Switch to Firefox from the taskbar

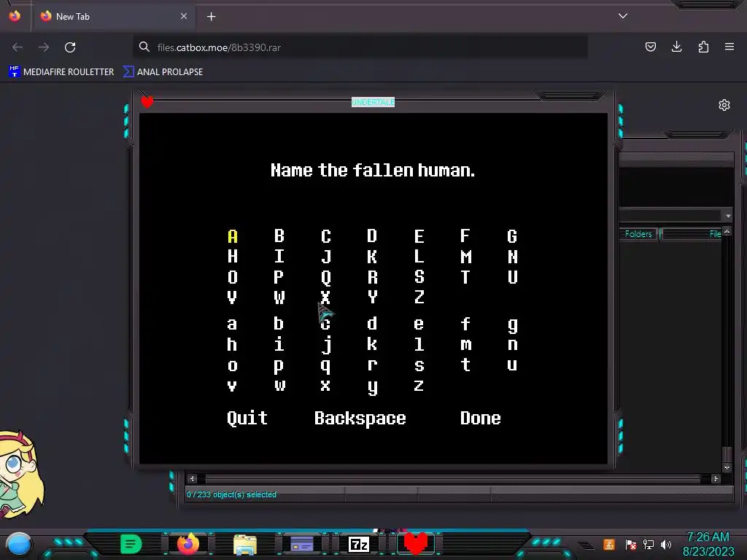click(188, 544)
